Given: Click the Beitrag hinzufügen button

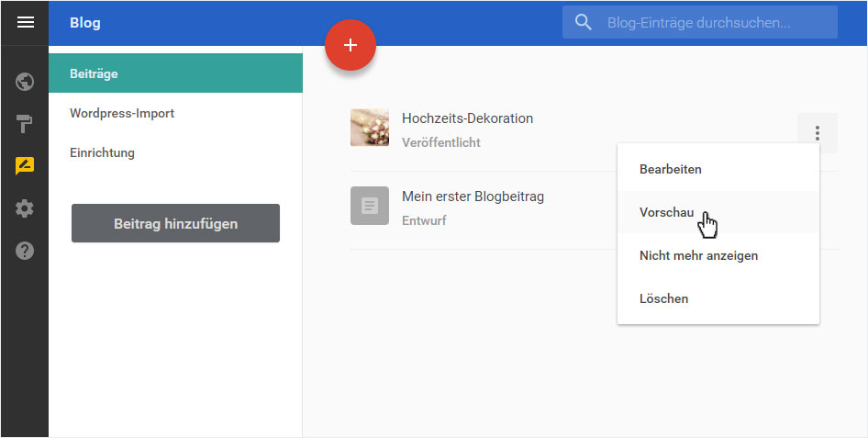Looking at the screenshot, I should pos(175,223).
